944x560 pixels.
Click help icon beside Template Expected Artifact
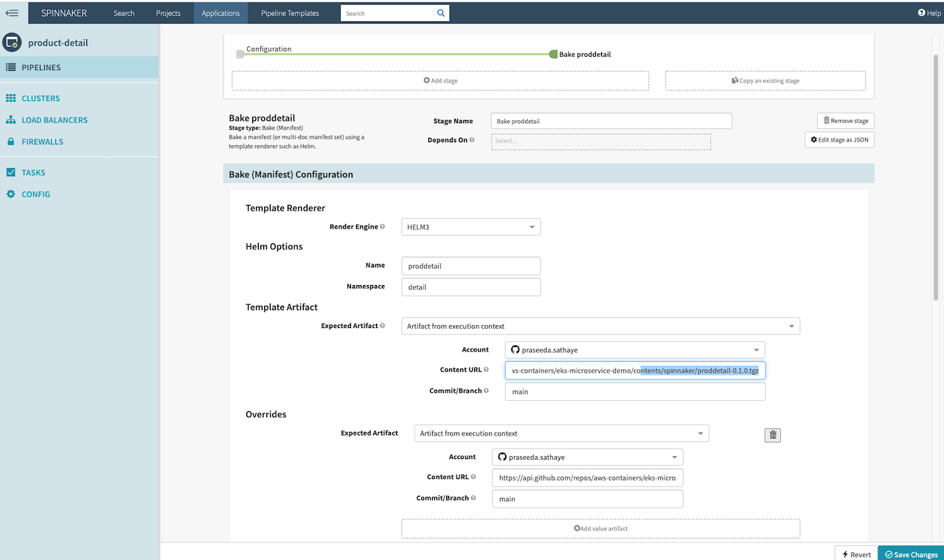click(382, 326)
